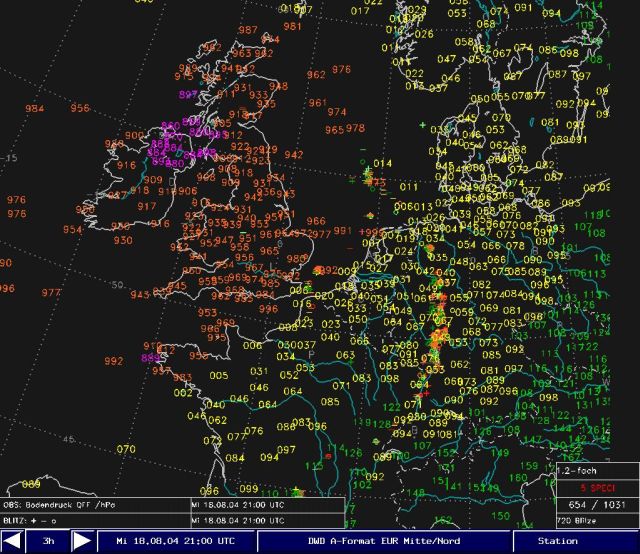Click the Mi 18.08.04 21:00 UTC date field
640x554 pixels.
point(175,541)
